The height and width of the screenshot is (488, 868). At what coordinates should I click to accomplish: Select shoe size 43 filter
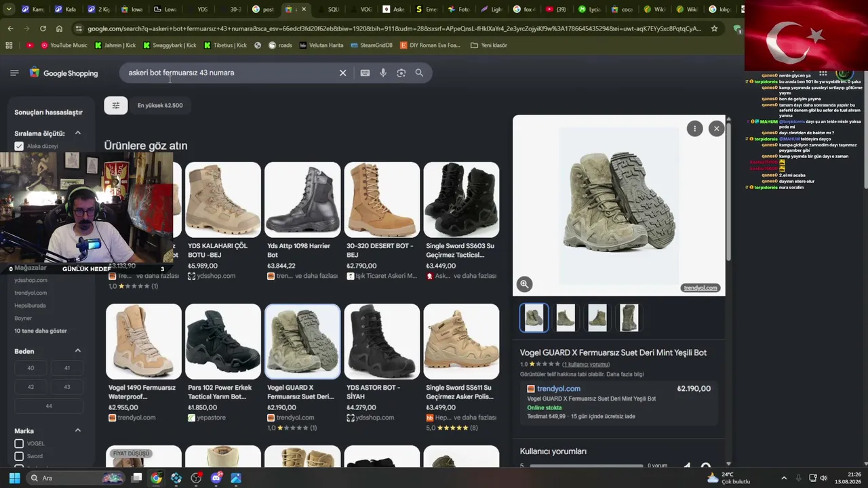coord(66,387)
